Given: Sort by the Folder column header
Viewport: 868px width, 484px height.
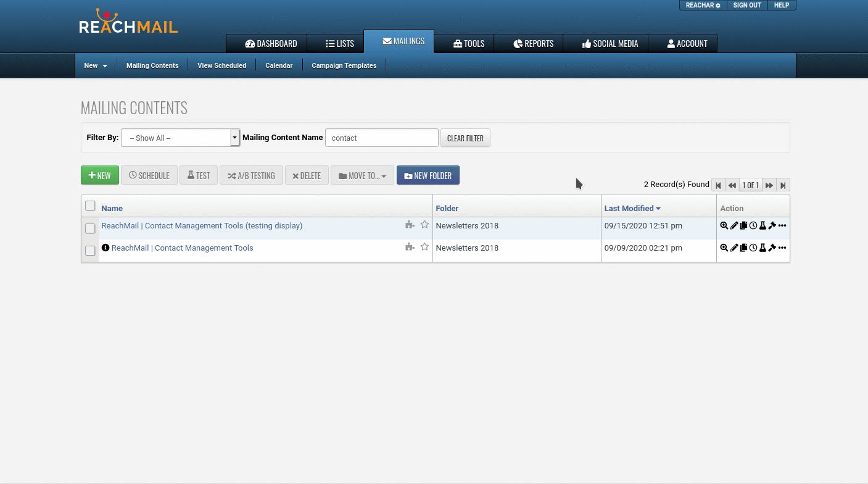Looking at the screenshot, I should pos(447,209).
